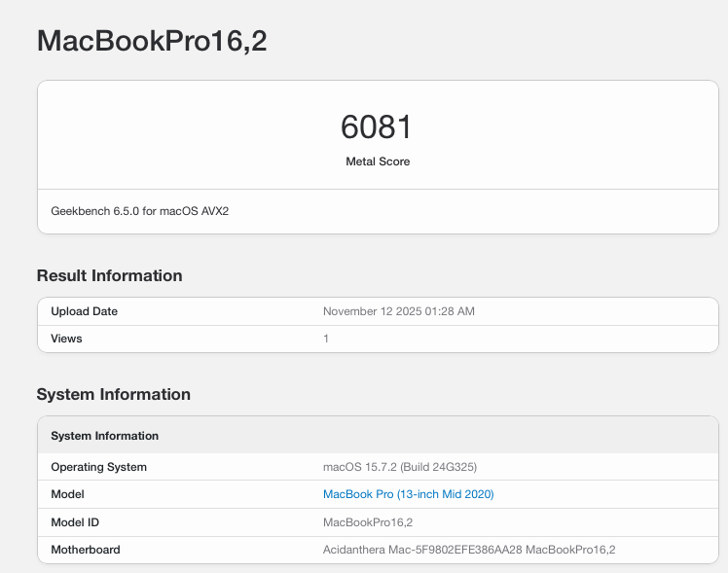Click the large System Information section heading
728x573 pixels.
[114, 394]
